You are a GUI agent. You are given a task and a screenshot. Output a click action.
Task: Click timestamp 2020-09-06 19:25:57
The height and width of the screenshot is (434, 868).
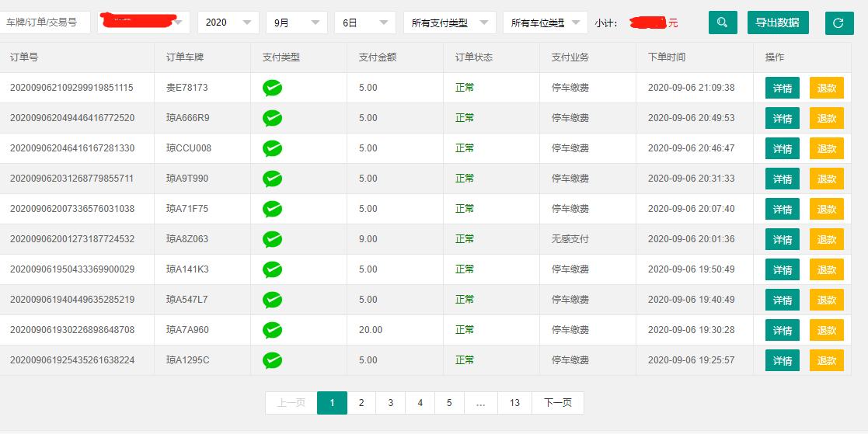pos(692,360)
